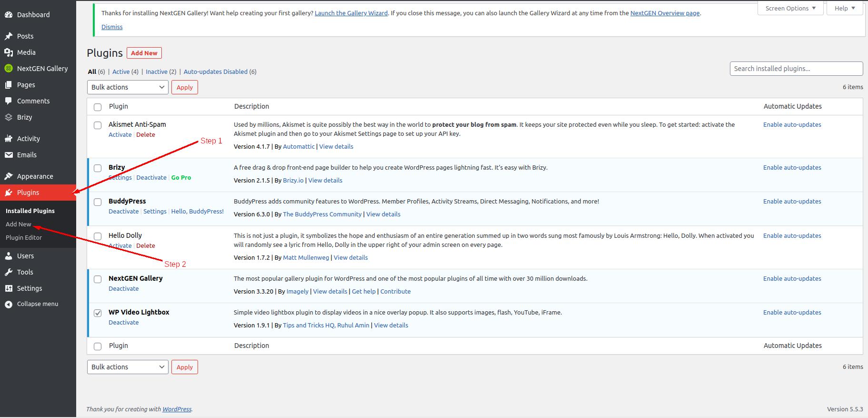Tick the BuddyPress plugin checkbox
Image resolution: width=868 pixels, height=418 pixels.
98,202
